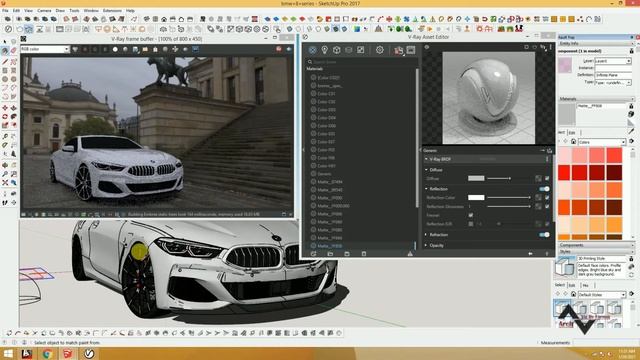Click white circle channel icon in frame buffer

(115, 49)
